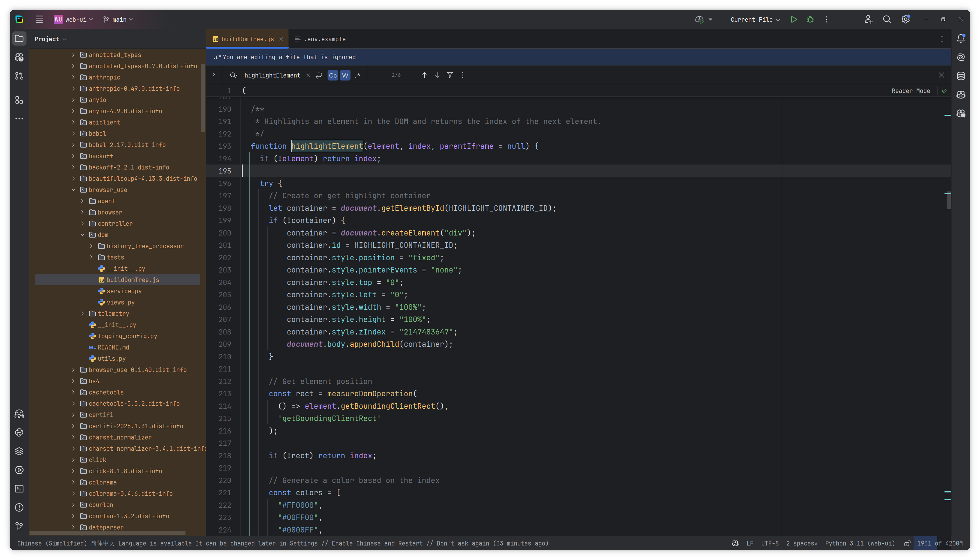The width and height of the screenshot is (980, 560).
Task: Toggle whole Words search option
Action: (x=345, y=75)
